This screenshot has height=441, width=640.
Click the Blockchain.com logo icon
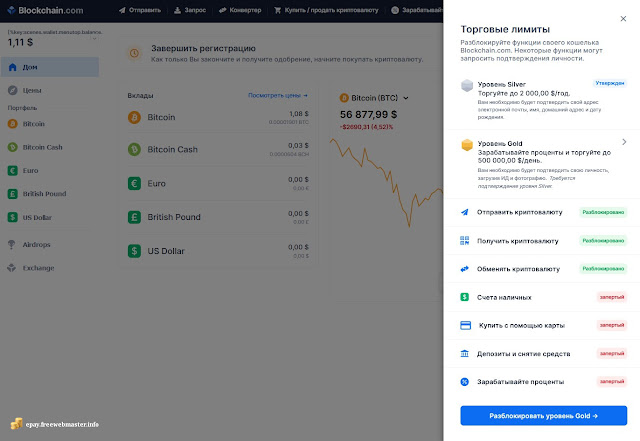coord(11,10)
